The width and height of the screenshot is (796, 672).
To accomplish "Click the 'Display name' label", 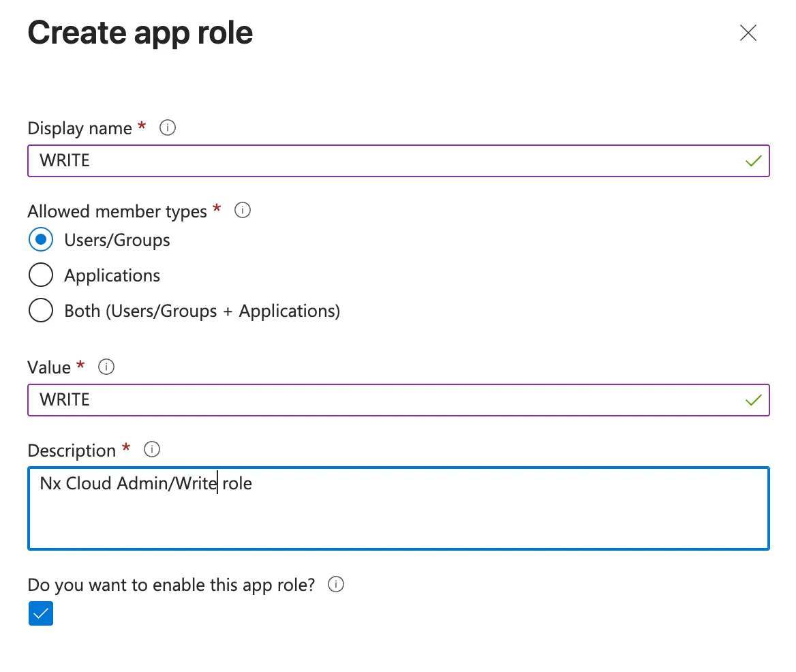I will [x=80, y=128].
